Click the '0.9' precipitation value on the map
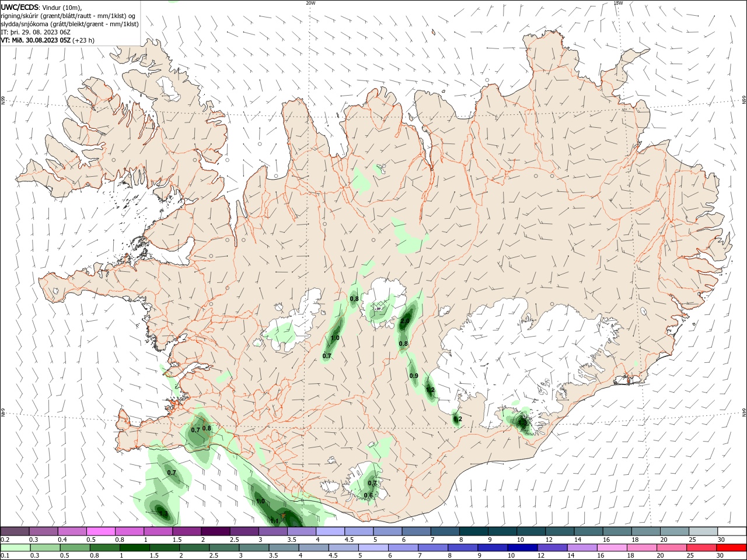This screenshot has width=747, height=560. 414,376
